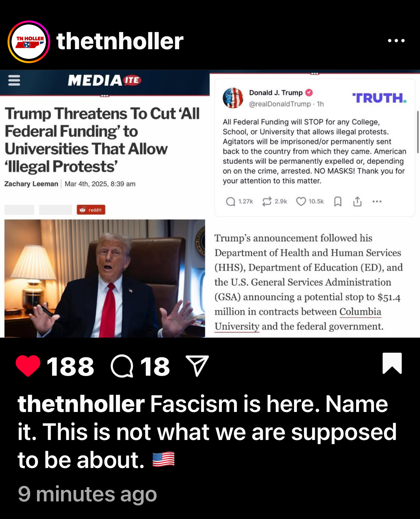
Task: Click Donald J. Trump avatar image
Action: pos(233,98)
